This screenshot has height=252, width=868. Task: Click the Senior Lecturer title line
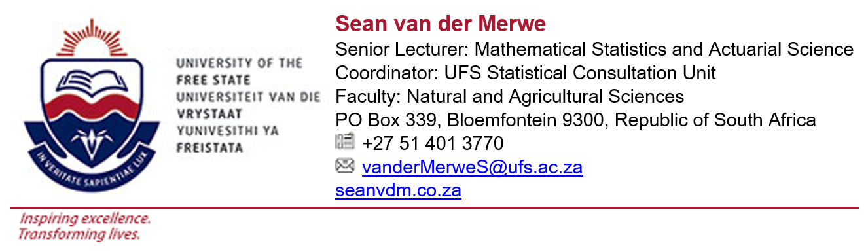(594, 49)
